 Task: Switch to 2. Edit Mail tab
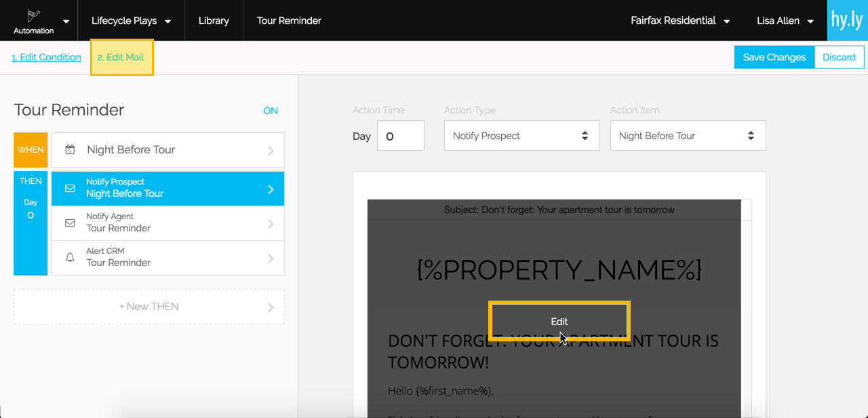click(121, 57)
